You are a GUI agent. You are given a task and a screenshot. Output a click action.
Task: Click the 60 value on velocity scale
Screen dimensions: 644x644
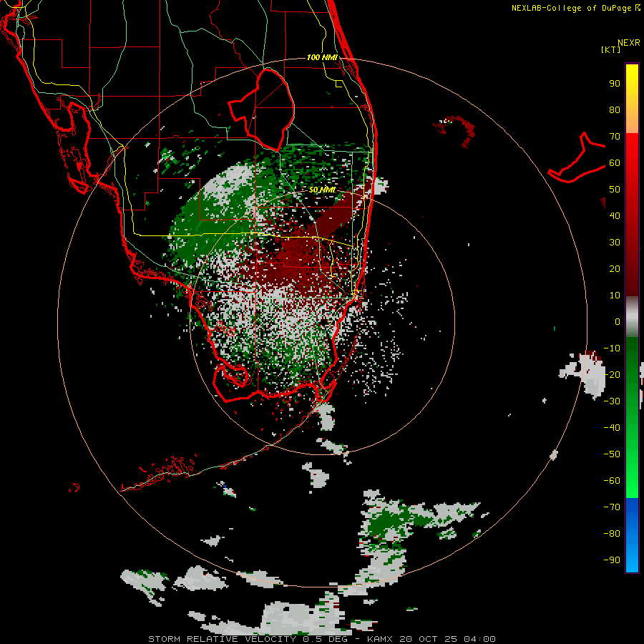point(615,163)
